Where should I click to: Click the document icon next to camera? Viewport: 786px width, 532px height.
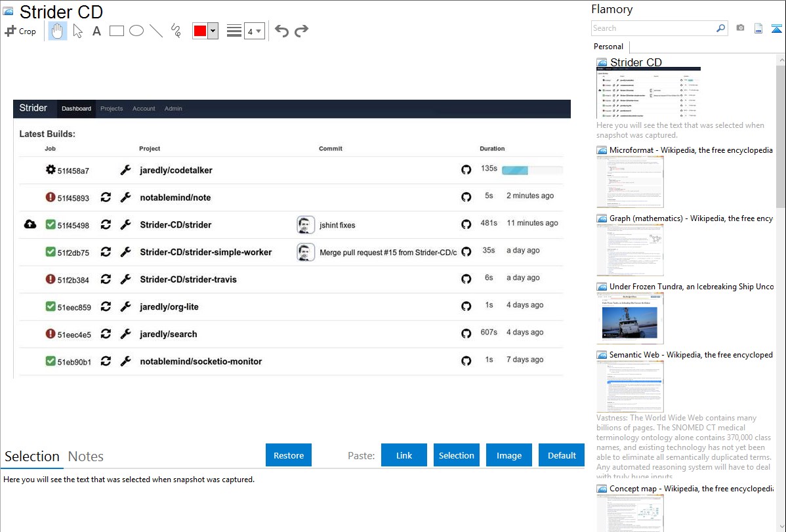[x=758, y=28]
